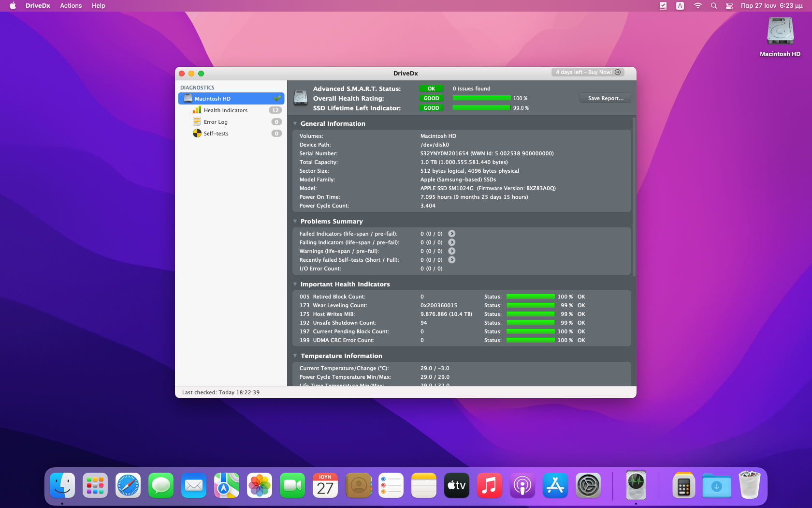Screen dimensions: 812x508
Task: Click Overall Health Rating 100% progress bar
Action: [481, 98]
